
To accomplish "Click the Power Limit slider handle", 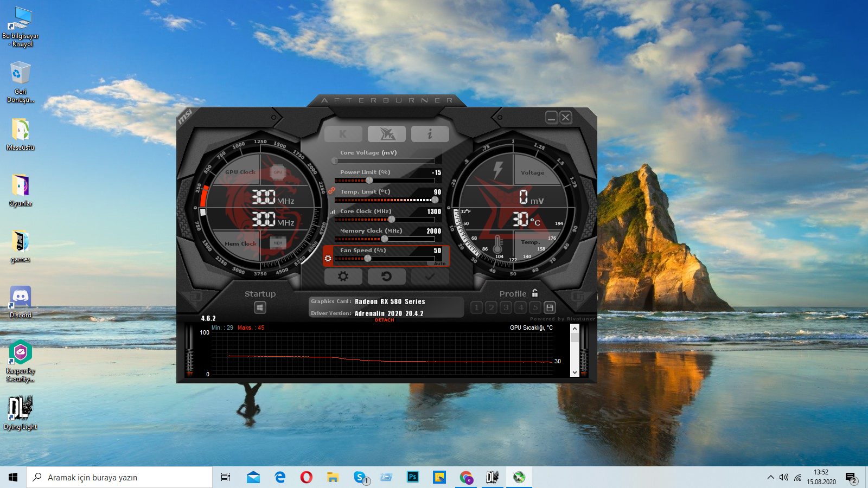I will [369, 181].
